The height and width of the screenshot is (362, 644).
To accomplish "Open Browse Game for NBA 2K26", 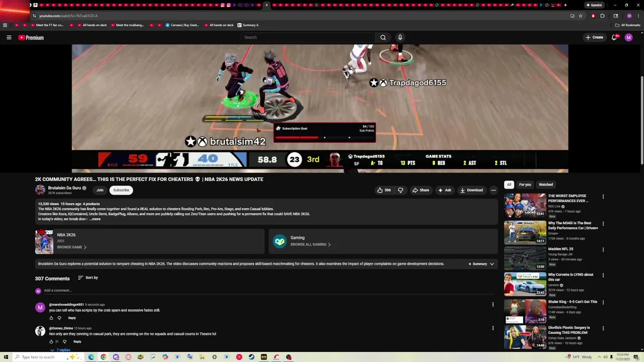I will (71, 247).
